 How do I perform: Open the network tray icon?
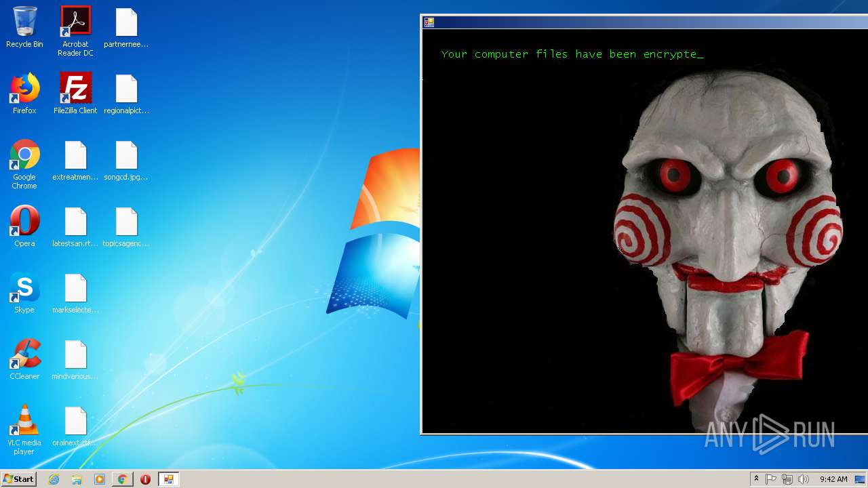click(787, 479)
